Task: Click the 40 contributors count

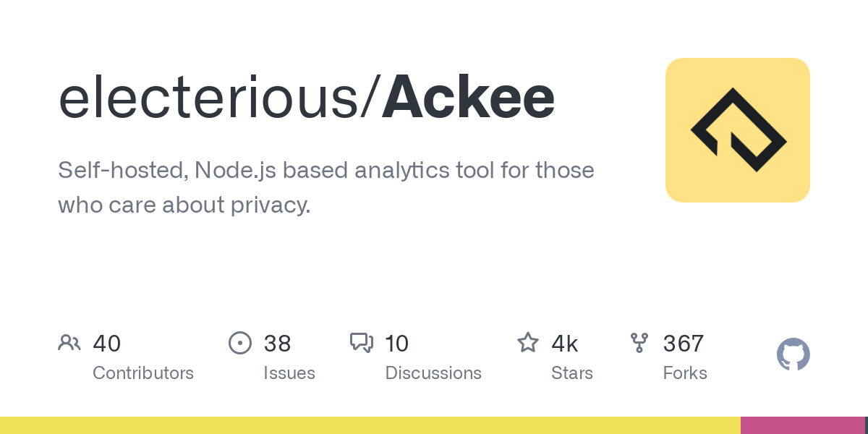Action: (x=107, y=344)
